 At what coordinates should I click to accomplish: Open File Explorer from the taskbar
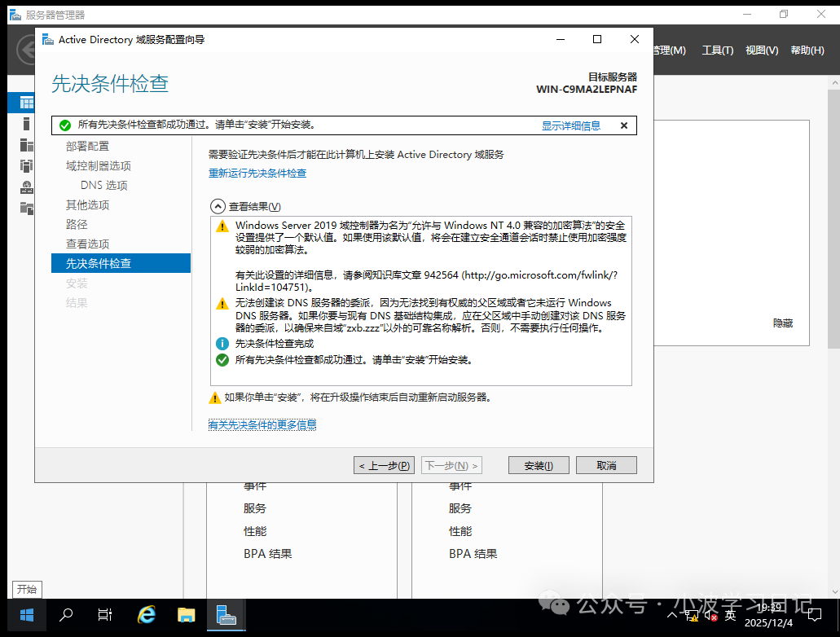(x=186, y=615)
